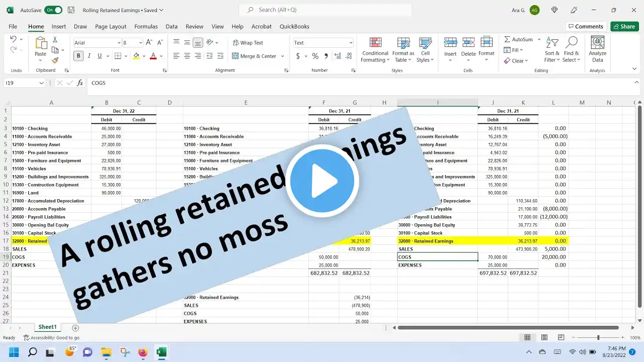The height and width of the screenshot is (362, 644).
Task: Play the video overlay
Action: click(x=322, y=181)
